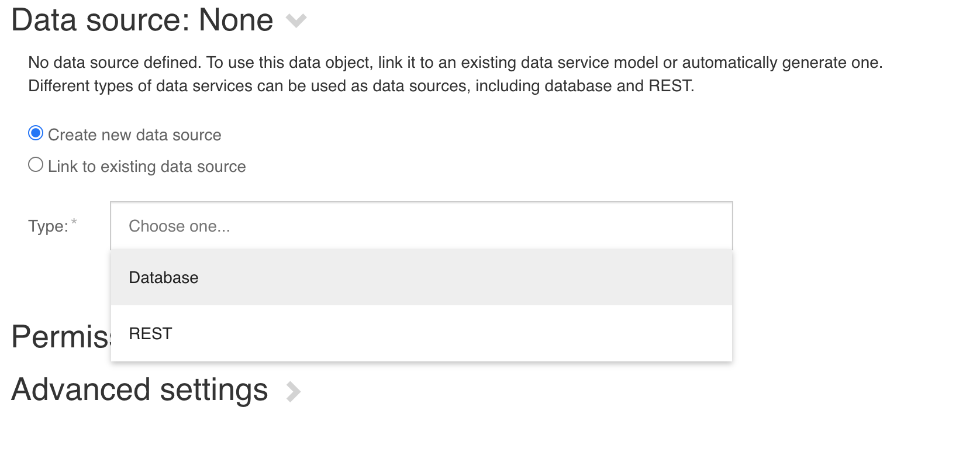Collapse the Data source section chevron
The image size is (980, 469).
(296, 21)
